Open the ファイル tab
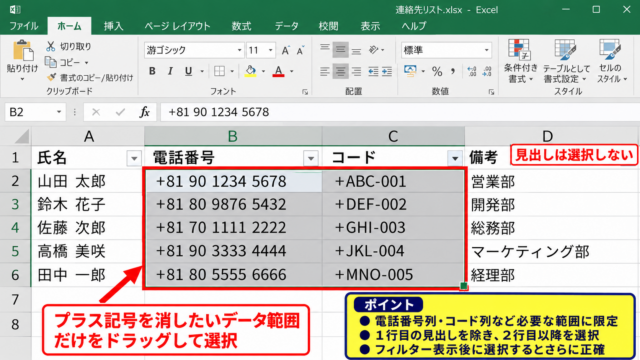This screenshot has height=360, width=640. coord(24,26)
